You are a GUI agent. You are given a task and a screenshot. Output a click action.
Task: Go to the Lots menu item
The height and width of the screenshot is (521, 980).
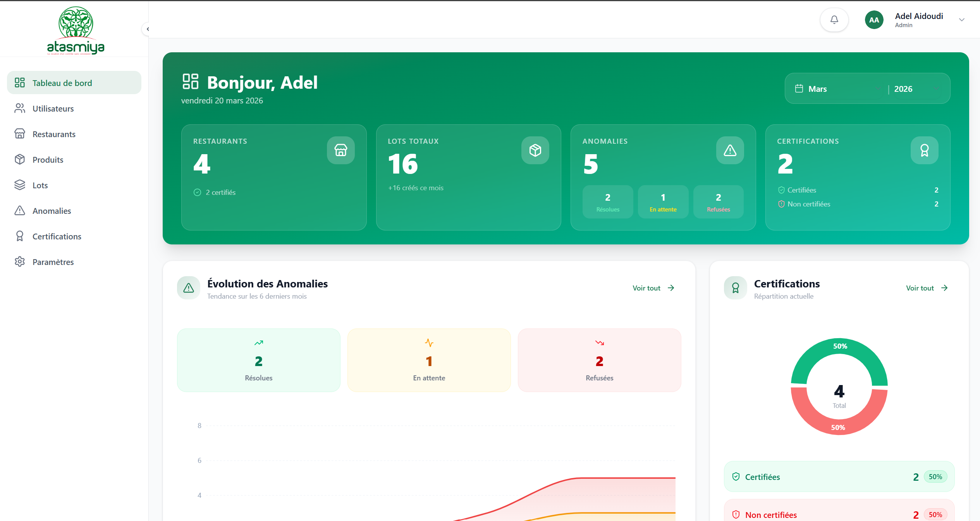tap(40, 185)
